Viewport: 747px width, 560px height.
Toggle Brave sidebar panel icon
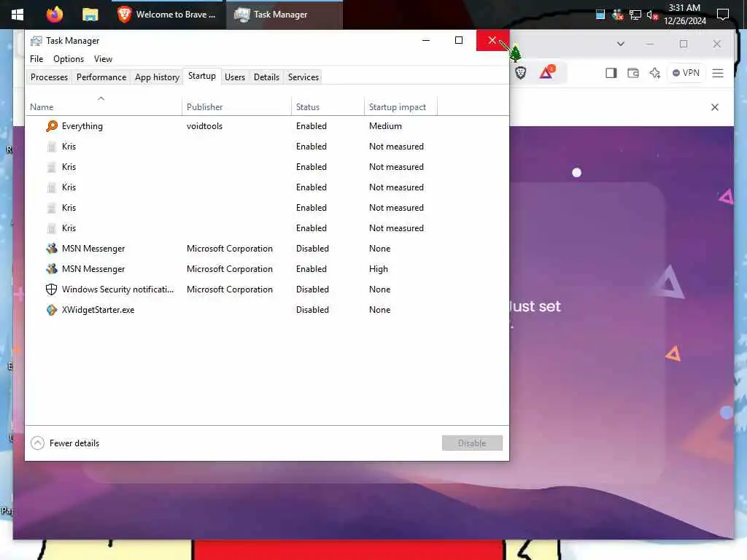pos(611,73)
